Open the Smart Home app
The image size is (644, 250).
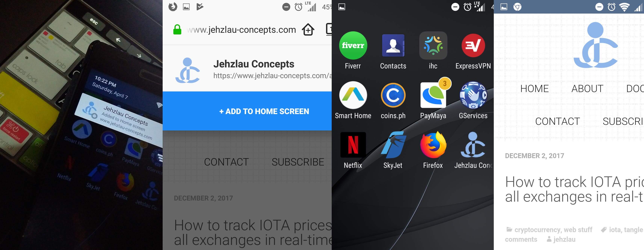coord(353,95)
